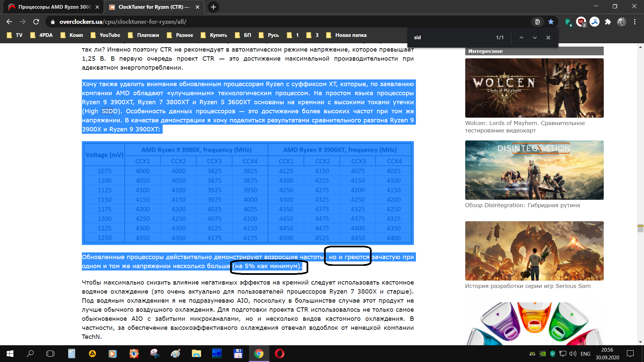
Task: Close the find-in-page bar
Action: click(548, 38)
